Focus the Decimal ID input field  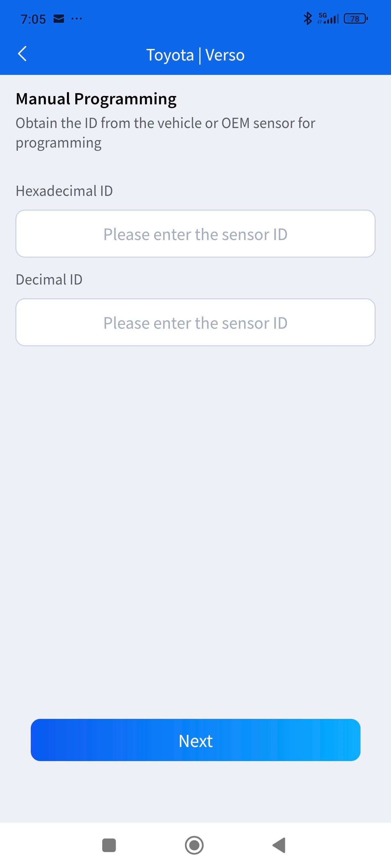tap(195, 323)
